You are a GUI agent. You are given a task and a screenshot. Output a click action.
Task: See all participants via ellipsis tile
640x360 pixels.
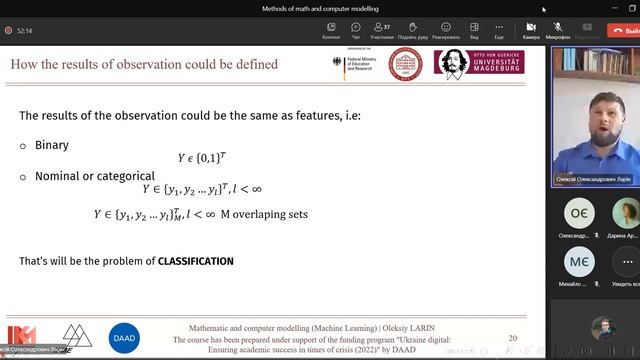coord(627,262)
